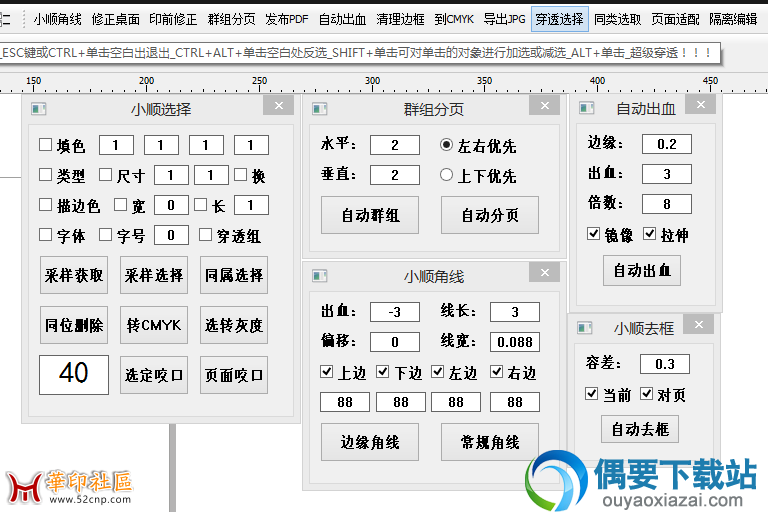The image size is (768, 512).
Task: Select the 上下优先 radio button
Action: 446,174
